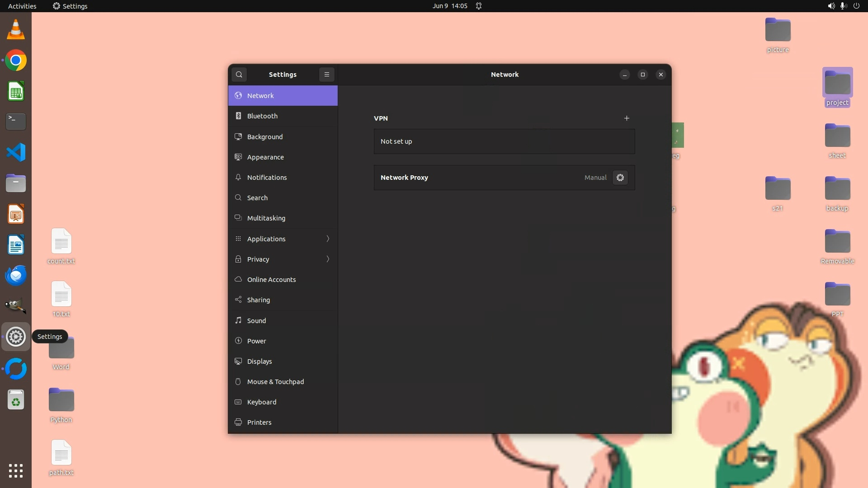Launch VLC media player from dock
Screen dimensions: 868x488
tap(16, 30)
